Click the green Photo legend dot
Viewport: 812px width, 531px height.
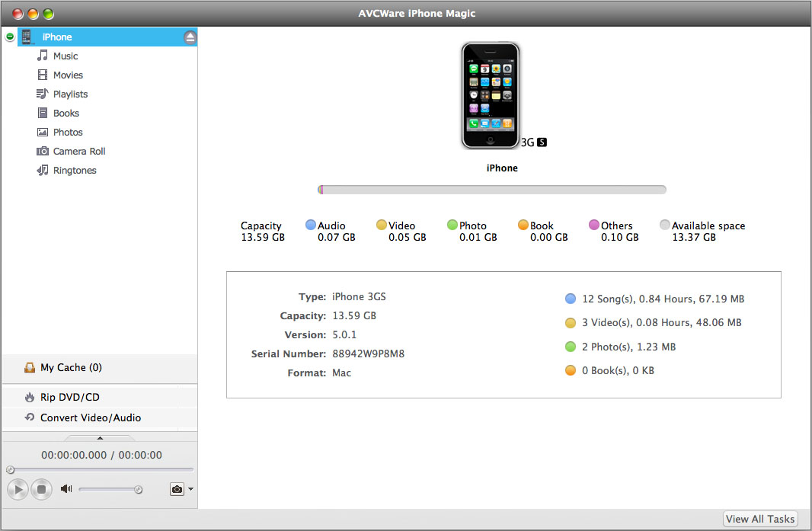[x=452, y=225]
